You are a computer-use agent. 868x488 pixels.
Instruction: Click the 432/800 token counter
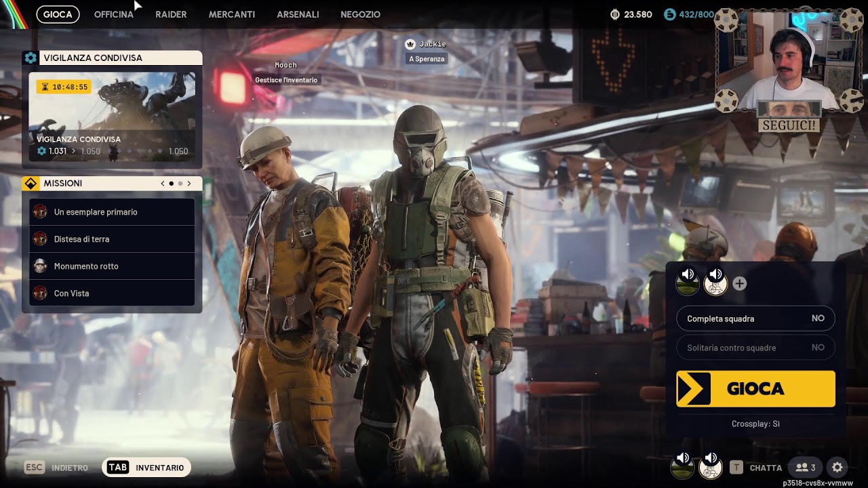pos(696,14)
